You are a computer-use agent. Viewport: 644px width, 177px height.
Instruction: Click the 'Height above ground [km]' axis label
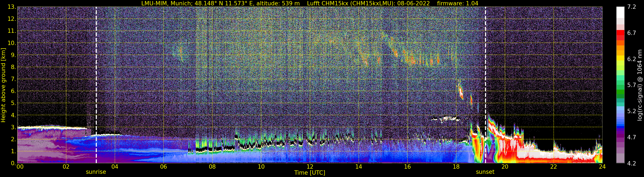click(x=3, y=85)
